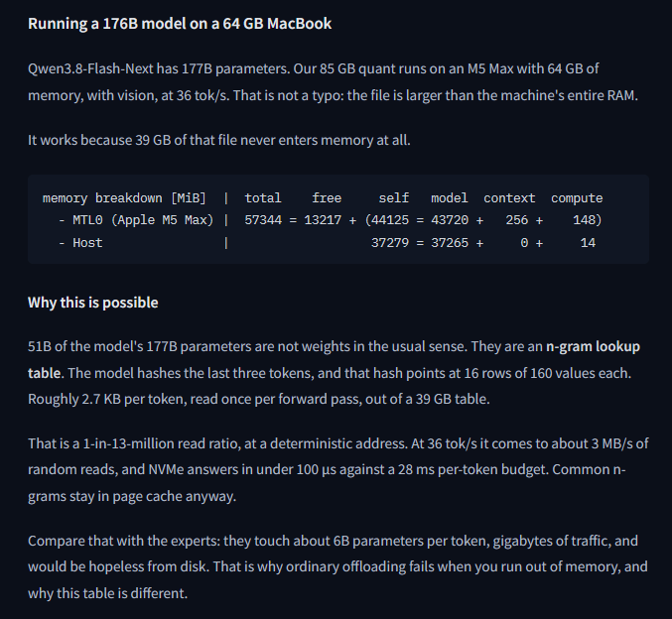The width and height of the screenshot is (672, 619).
Task: Click the 'Qwen3.8-Flash-Next' model name text
Action: point(90,68)
